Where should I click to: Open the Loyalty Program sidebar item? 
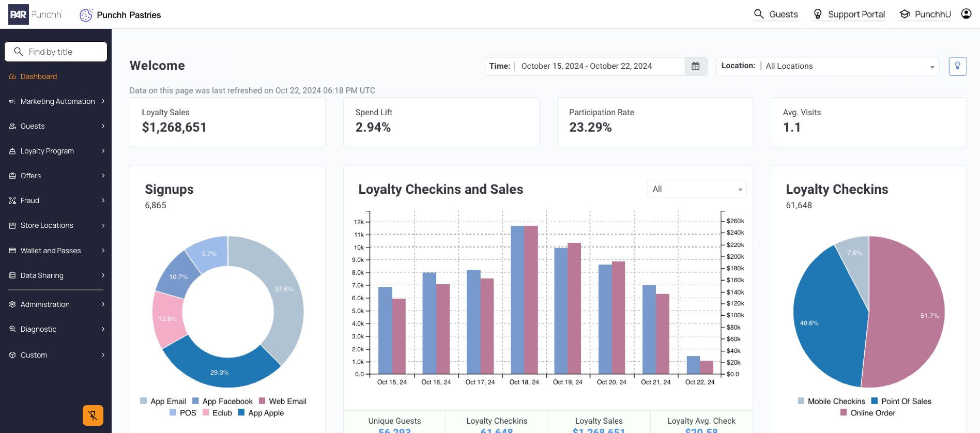56,151
